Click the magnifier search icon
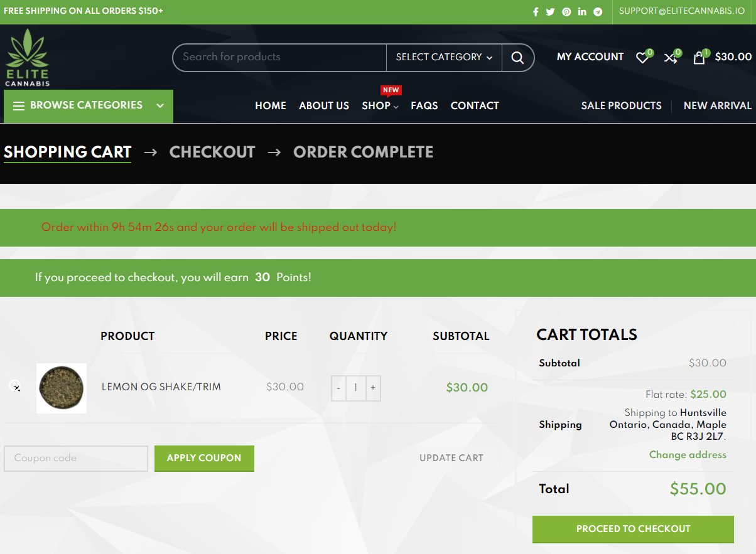The width and height of the screenshot is (756, 554). (x=517, y=58)
